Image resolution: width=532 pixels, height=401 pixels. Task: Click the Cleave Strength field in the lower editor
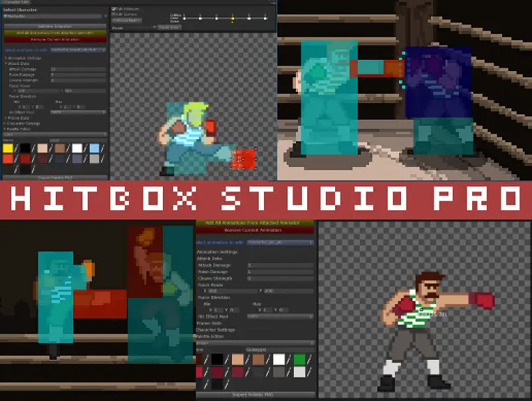tap(280, 279)
